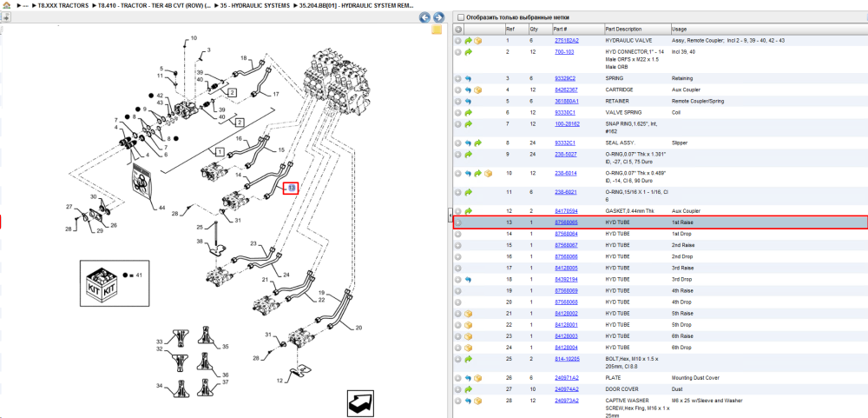Click green arrow icon in VALVE SPRING row
This screenshot has height=418, width=868.
point(468,113)
